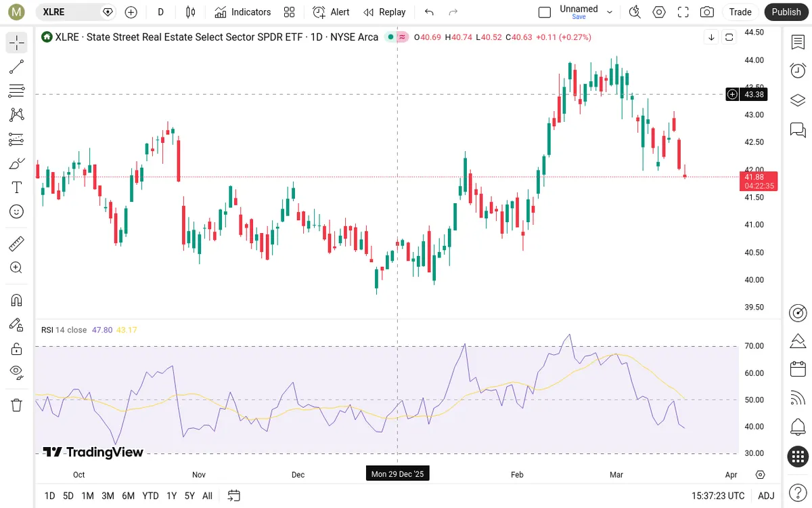This screenshot has height=508, width=812.
Task: Select the text annotation tool
Action: tap(17, 188)
